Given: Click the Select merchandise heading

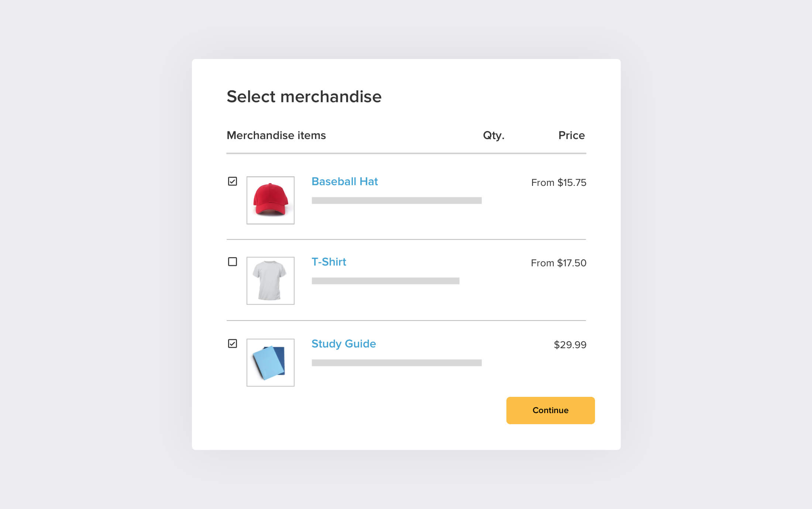Looking at the screenshot, I should 304,97.
